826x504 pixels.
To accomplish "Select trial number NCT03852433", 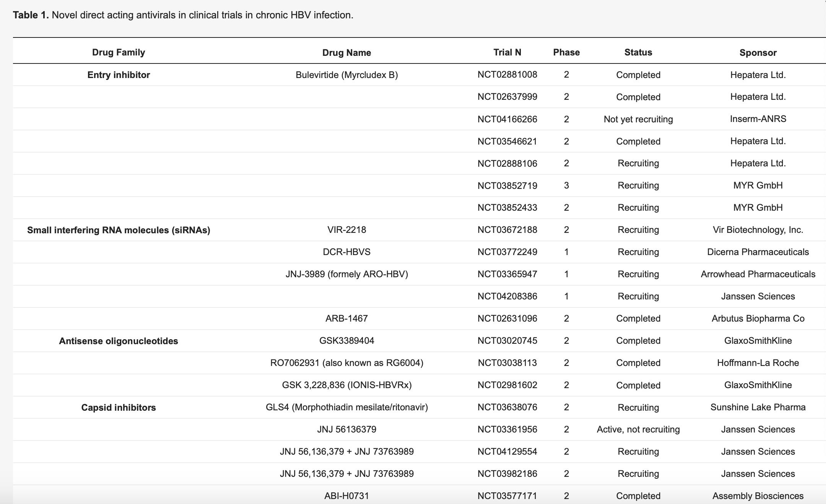I will [x=507, y=208].
